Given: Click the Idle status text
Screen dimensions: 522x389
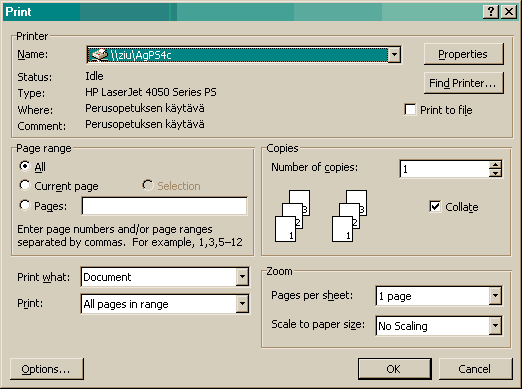Looking at the screenshot, I should tap(94, 76).
